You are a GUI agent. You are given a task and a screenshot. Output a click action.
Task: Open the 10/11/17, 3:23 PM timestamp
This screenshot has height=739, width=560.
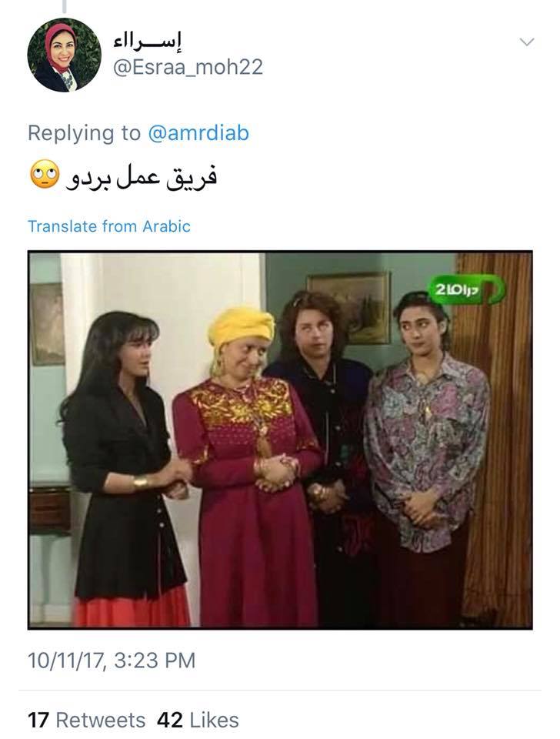pos(111,660)
